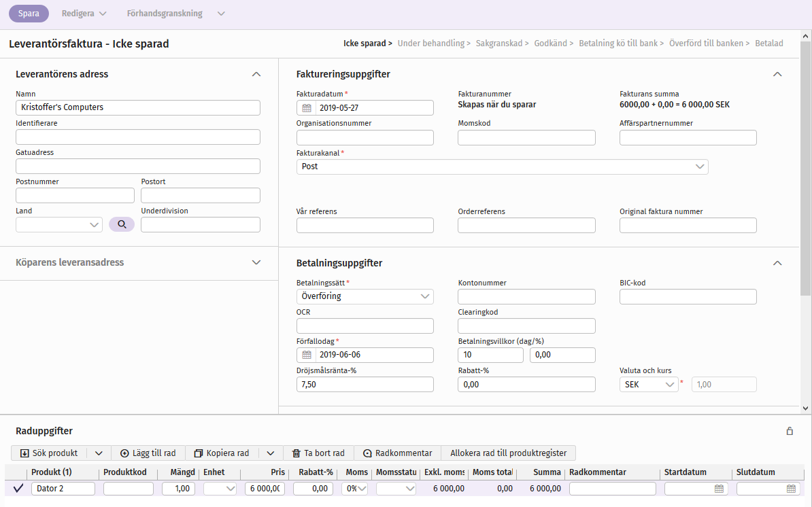Click the Dröjsmålsränta-% field showing 7,50
This screenshot has height=507, width=812.
tap(365, 385)
